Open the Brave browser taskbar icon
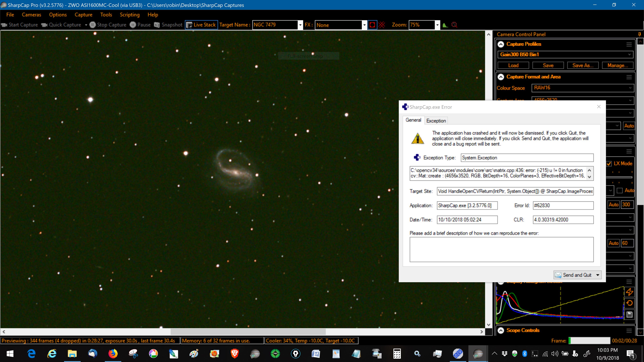Image resolution: width=644 pixels, height=362 pixels. pyautogui.click(x=234, y=354)
